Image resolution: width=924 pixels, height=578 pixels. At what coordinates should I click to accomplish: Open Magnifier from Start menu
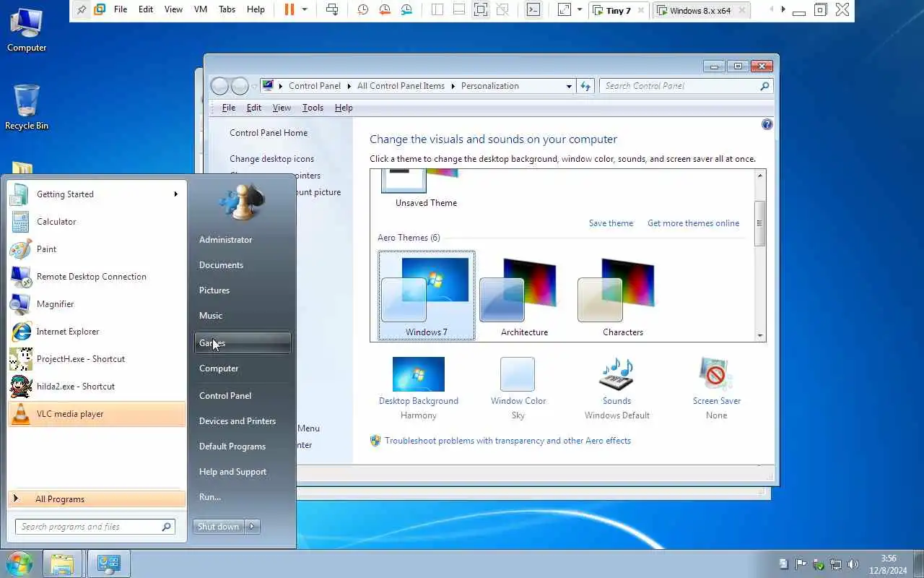coord(97,304)
